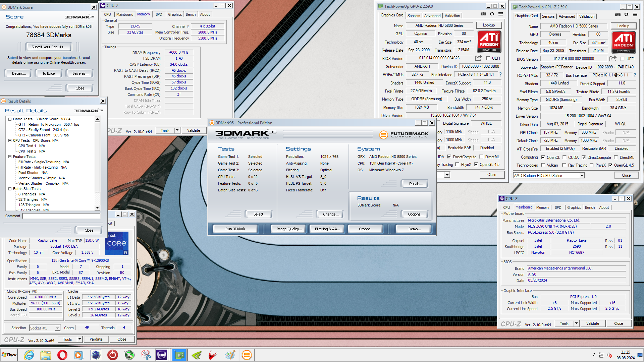Refresh left GPU-Z window data
The image size is (644, 362).
pos(492,14)
